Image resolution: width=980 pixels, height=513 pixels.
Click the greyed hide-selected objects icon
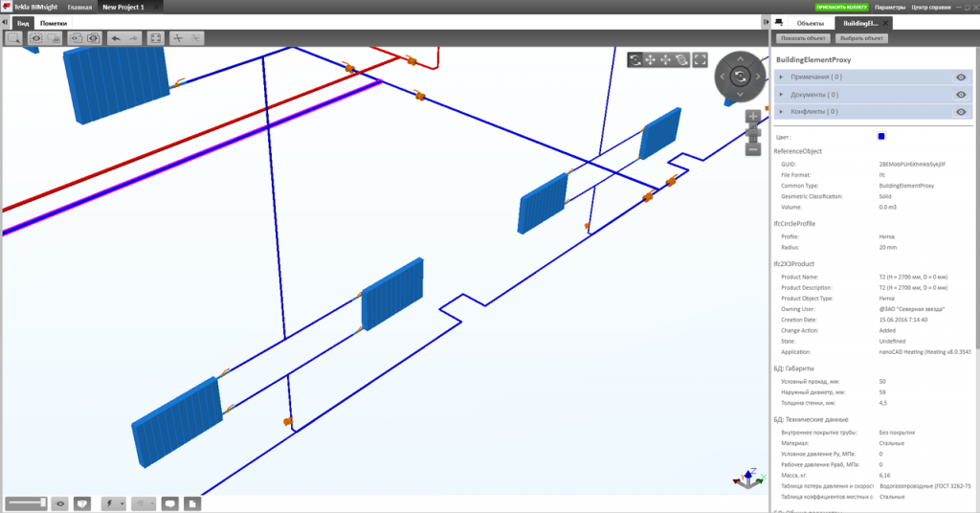pos(54,38)
